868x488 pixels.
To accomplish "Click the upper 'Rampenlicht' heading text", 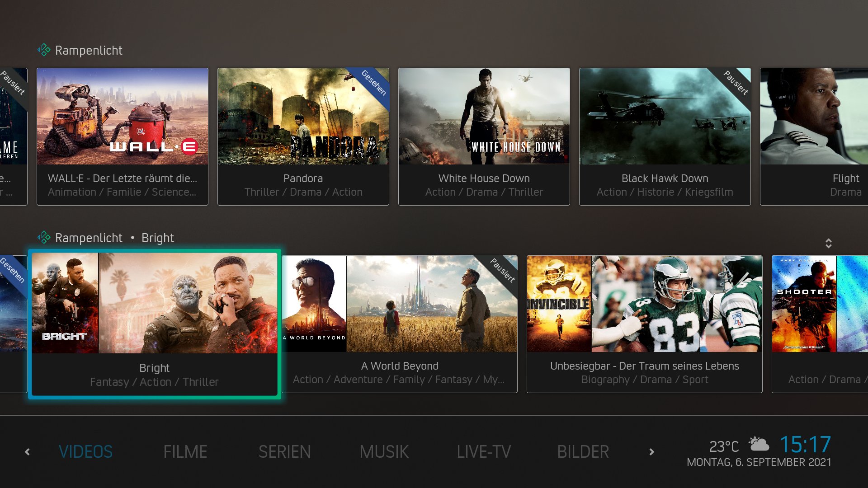I will pos(89,51).
